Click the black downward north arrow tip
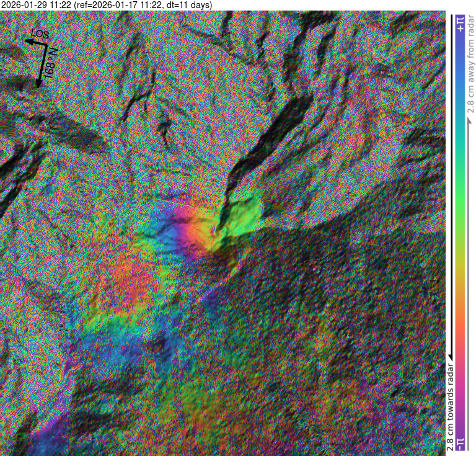This screenshot has height=456, width=476. [39, 84]
